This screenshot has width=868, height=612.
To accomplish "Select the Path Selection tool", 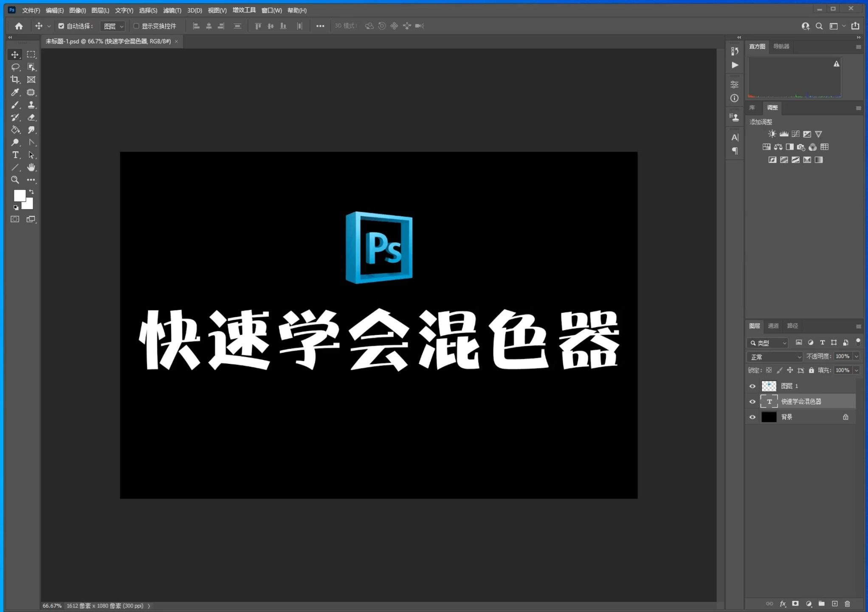I will click(31, 155).
